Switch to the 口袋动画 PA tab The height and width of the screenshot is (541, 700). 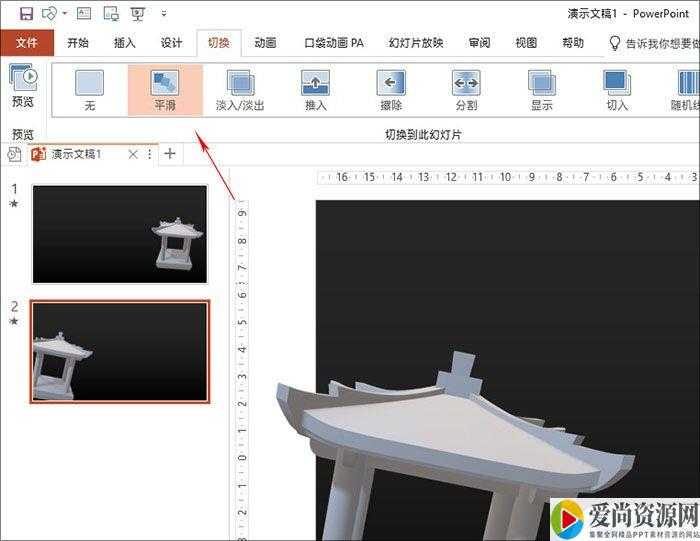(334, 43)
